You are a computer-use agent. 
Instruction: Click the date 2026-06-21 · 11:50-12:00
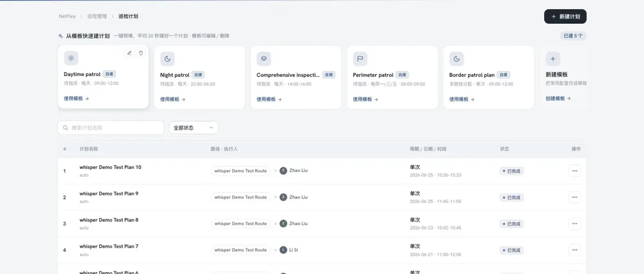[435, 254]
